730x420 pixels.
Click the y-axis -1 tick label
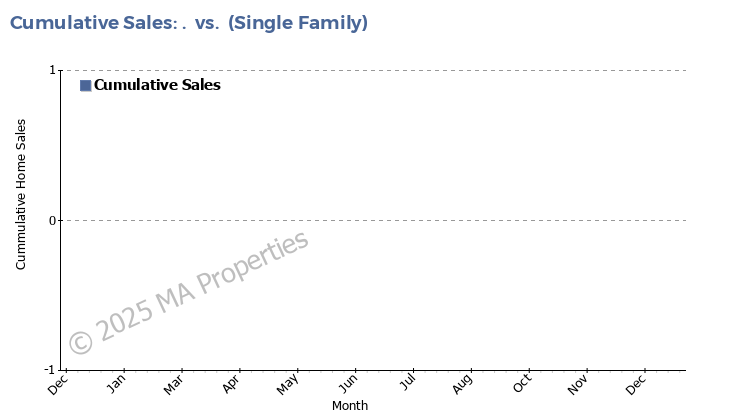tap(49, 370)
